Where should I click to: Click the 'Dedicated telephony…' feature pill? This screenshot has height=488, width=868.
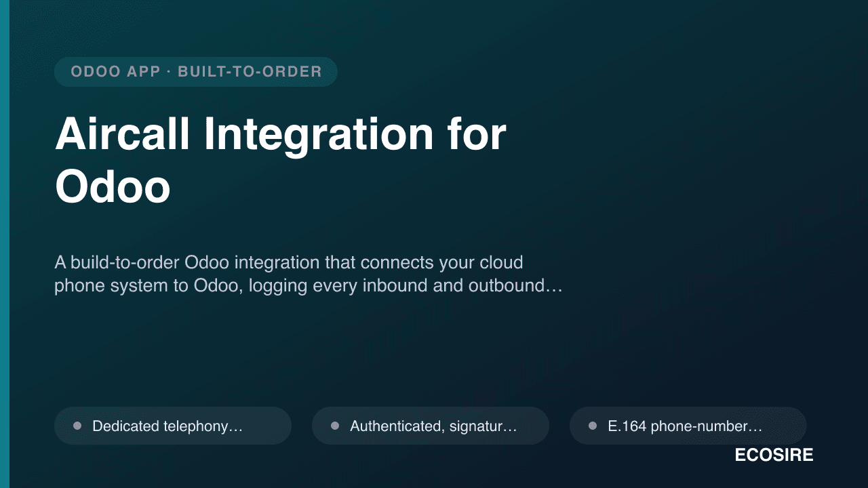[x=173, y=426]
